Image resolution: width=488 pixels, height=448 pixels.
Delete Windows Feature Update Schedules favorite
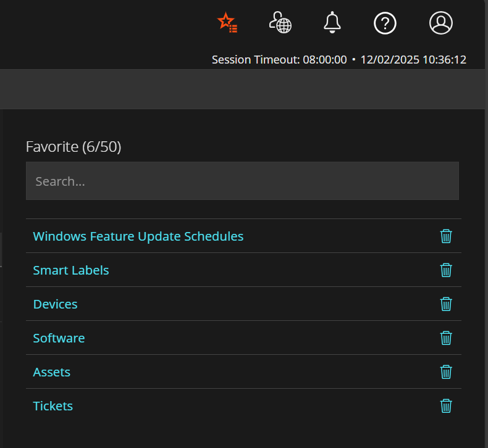point(446,236)
